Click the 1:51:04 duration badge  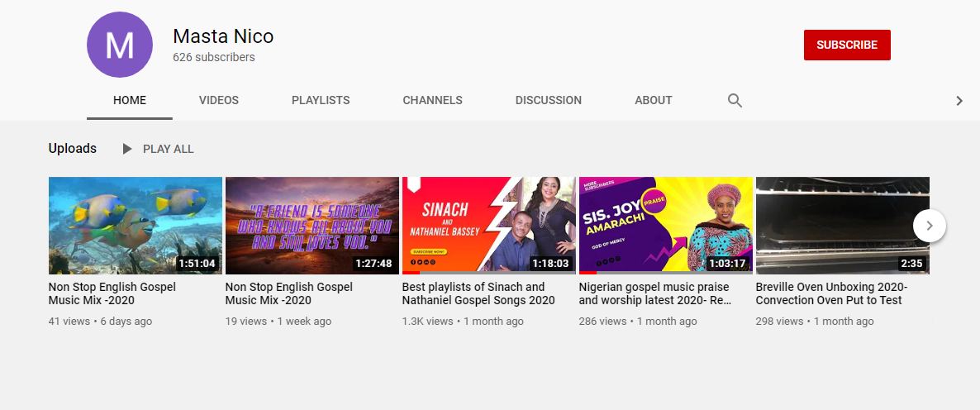point(197,263)
